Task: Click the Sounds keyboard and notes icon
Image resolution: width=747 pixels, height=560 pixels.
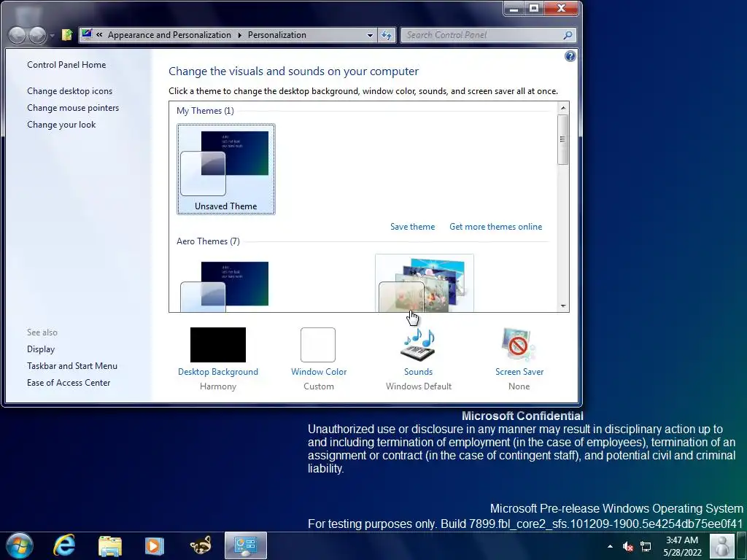Action: [418, 344]
